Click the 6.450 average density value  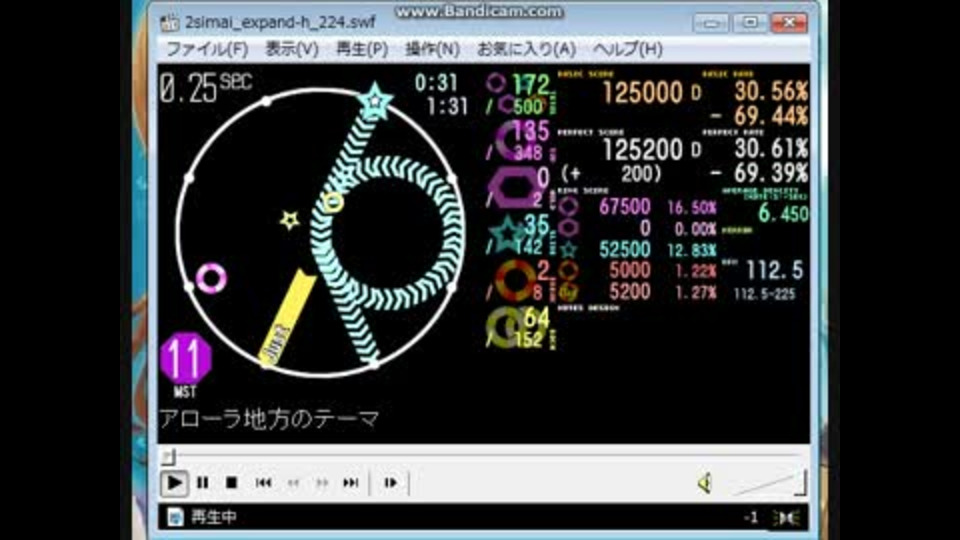pyautogui.click(x=783, y=214)
